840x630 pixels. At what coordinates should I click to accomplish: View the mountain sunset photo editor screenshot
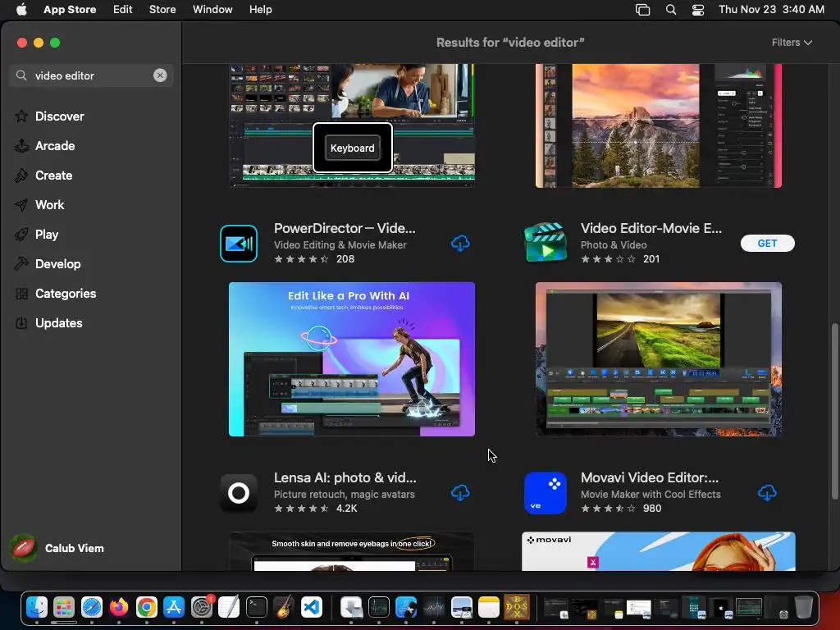pos(659,126)
